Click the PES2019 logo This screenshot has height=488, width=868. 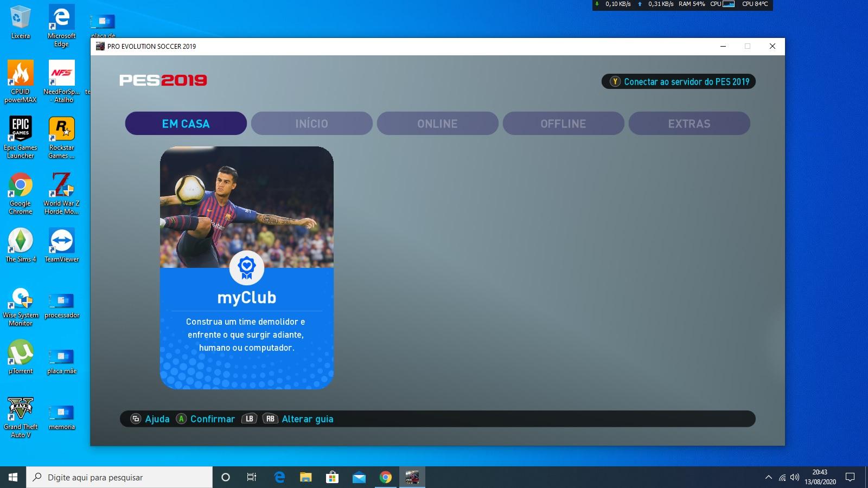163,80
